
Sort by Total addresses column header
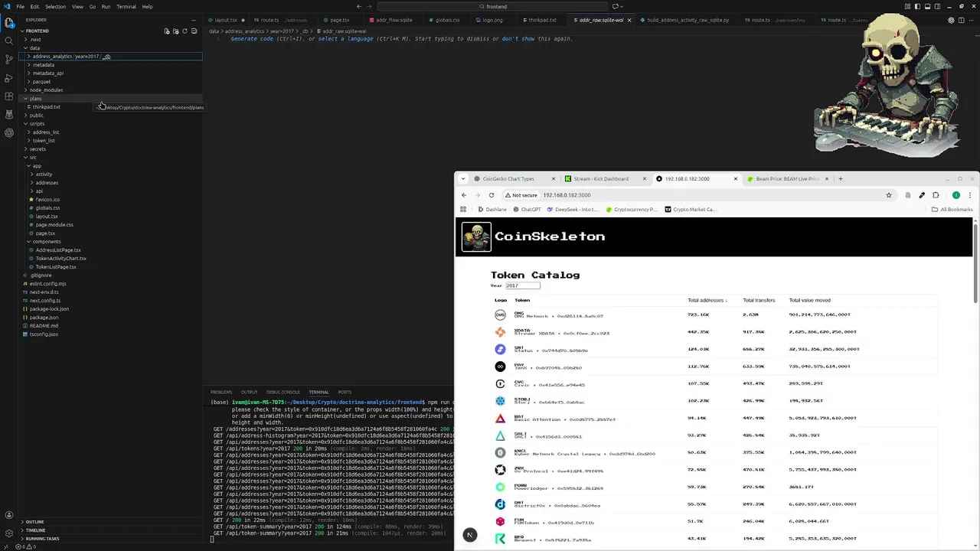click(x=707, y=300)
